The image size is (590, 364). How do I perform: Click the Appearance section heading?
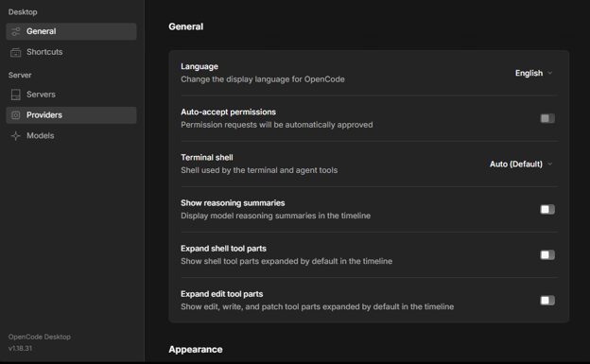(196, 349)
